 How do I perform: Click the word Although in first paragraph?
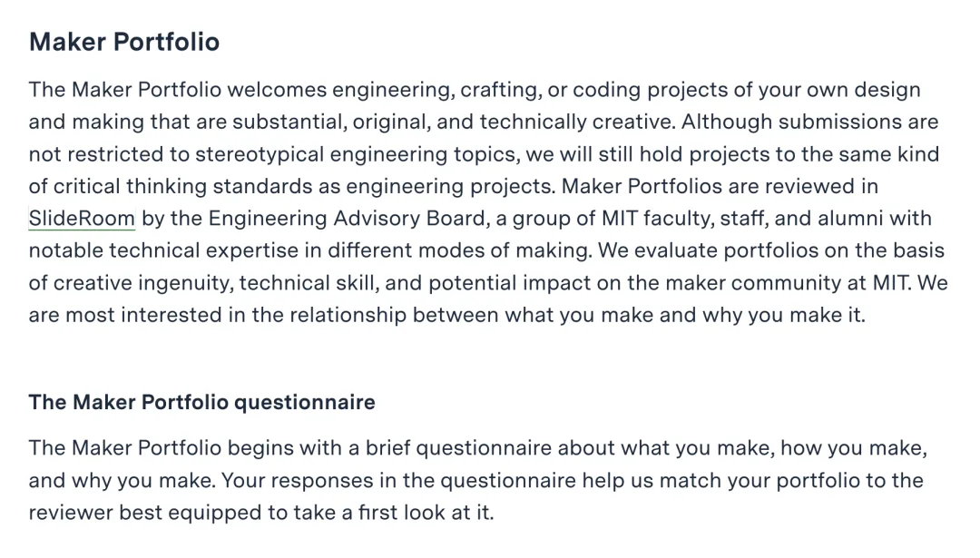point(727,122)
